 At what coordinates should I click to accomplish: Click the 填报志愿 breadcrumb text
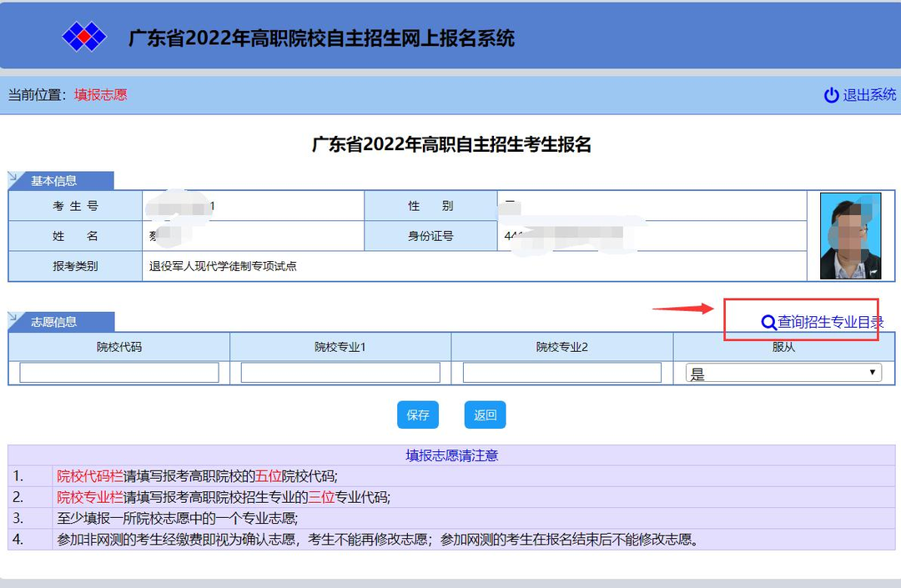[x=100, y=95]
